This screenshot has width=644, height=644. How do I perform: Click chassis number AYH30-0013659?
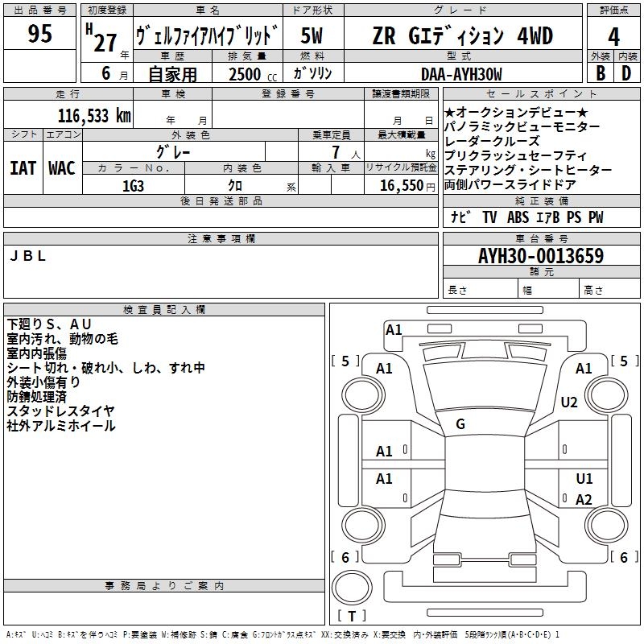click(541, 256)
